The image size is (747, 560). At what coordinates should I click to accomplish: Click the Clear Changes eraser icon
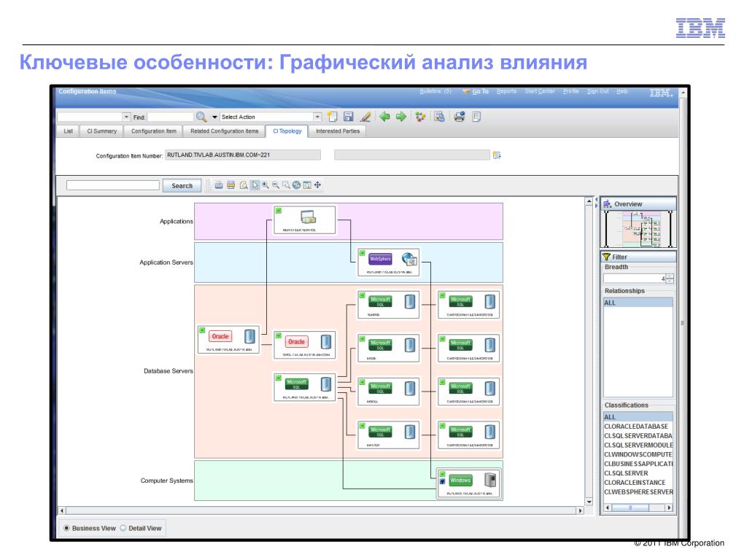pyautogui.click(x=365, y=117)
